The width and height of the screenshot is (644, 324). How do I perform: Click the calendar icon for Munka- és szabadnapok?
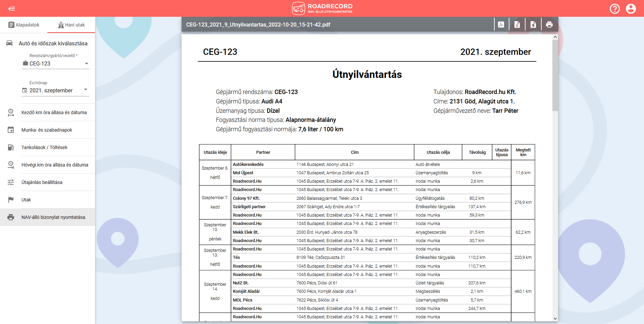pos(11,130)
